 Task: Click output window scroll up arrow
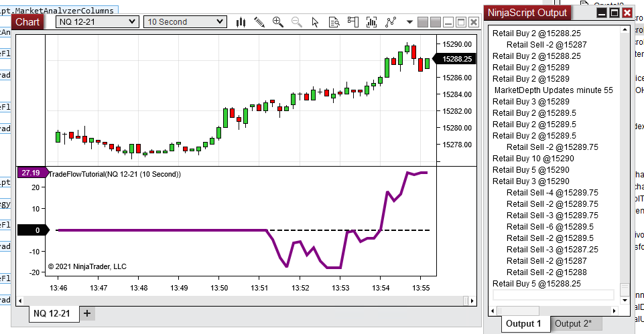coord(625,30)
